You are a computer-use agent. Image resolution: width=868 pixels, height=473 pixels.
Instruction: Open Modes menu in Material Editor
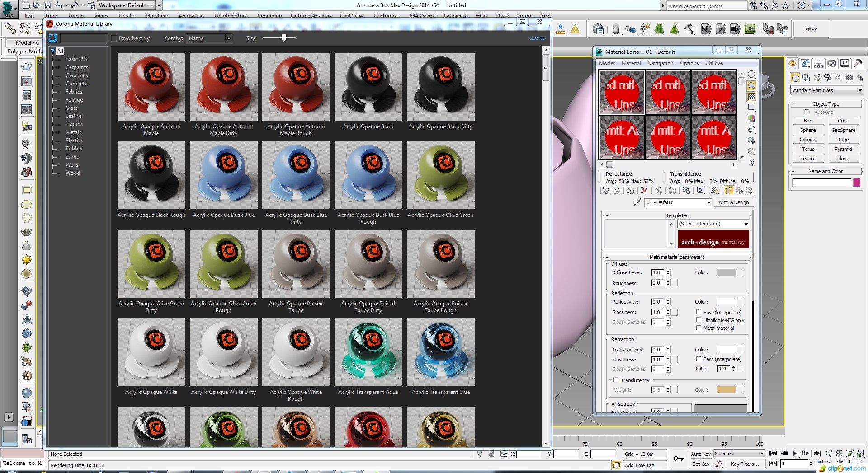(x=607, y=63)
